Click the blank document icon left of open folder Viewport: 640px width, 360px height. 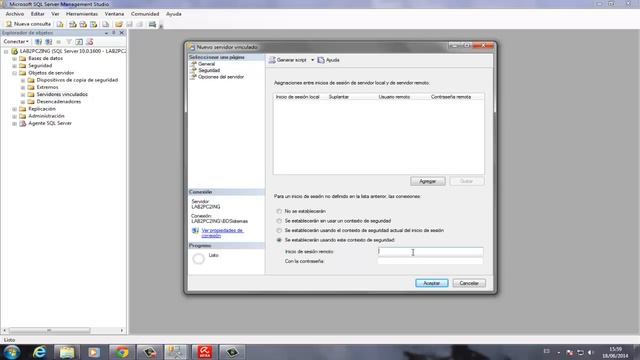[105, 24]
